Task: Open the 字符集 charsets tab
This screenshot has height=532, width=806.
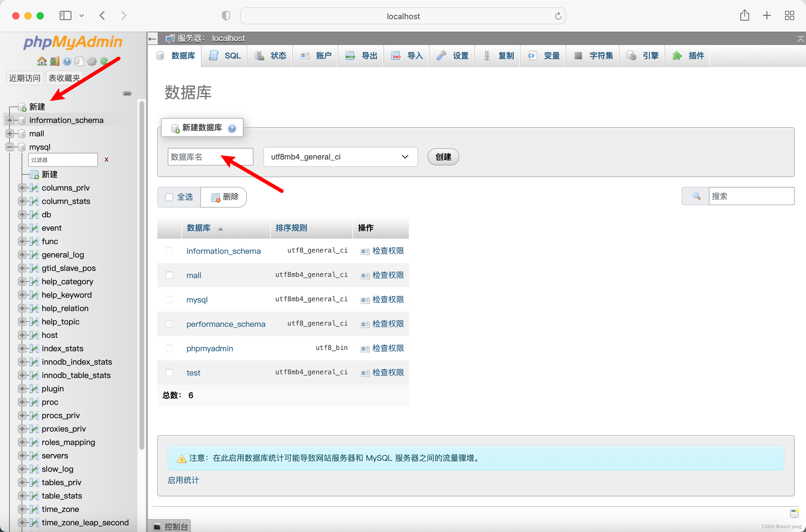Action: pyautogui.click(x=593, y=56)
